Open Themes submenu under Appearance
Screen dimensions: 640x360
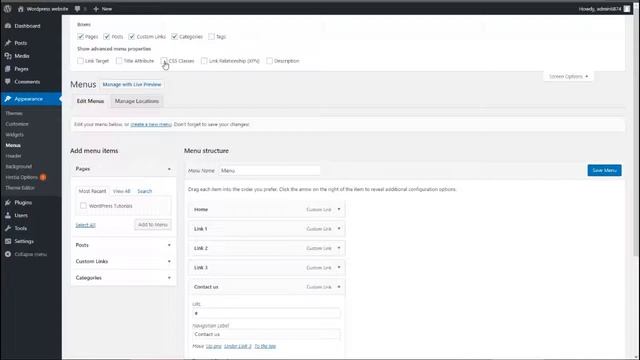pos(14,113)
